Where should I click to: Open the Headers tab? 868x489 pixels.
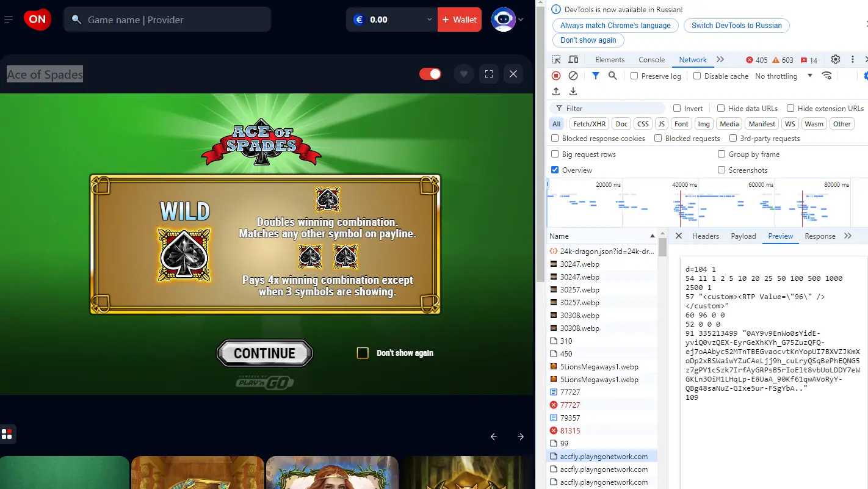(706, 236)
